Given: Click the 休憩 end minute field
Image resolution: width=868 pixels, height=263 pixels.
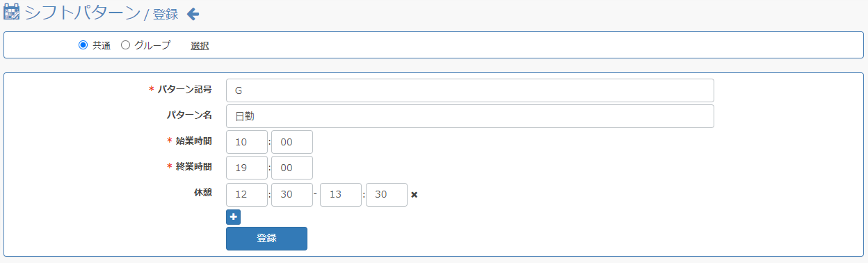Looking at the screenshot, I should point(387,195).
